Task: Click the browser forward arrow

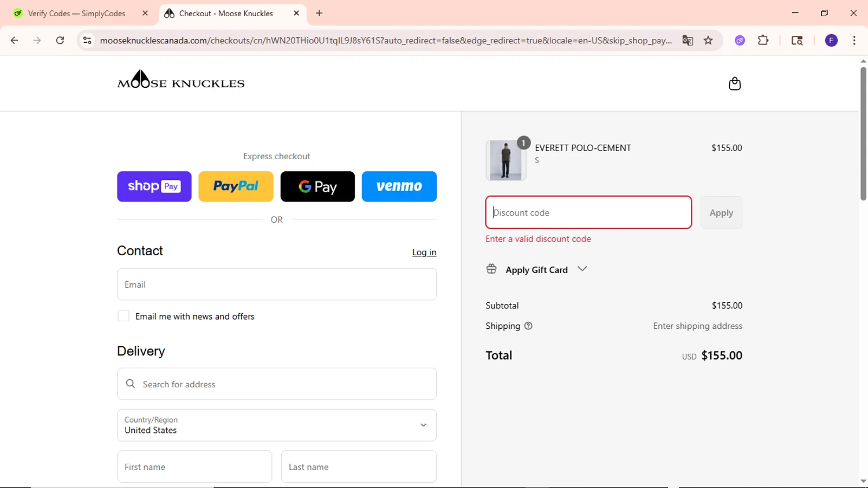Action: [37, 41]
